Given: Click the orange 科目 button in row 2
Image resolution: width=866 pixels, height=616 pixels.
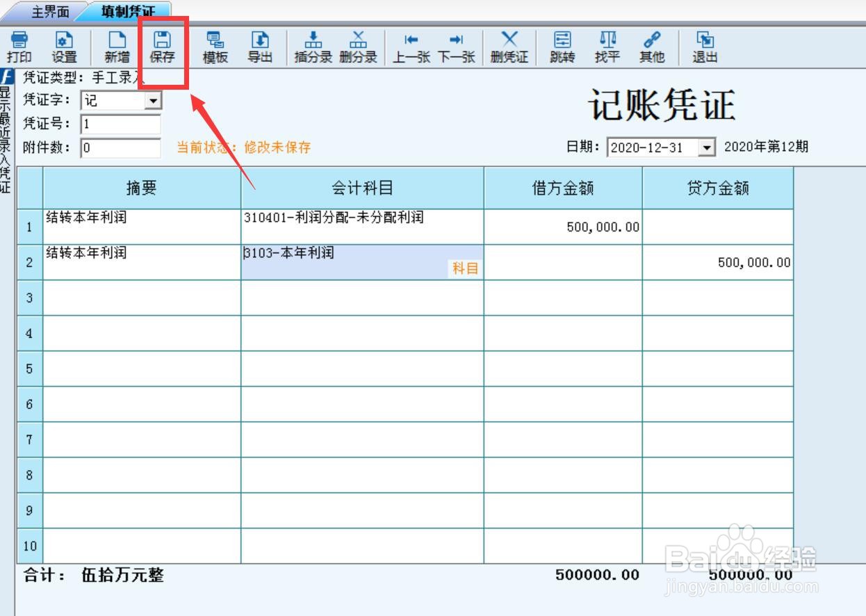Looking at the screenshot, I should [x=466, y=269].
